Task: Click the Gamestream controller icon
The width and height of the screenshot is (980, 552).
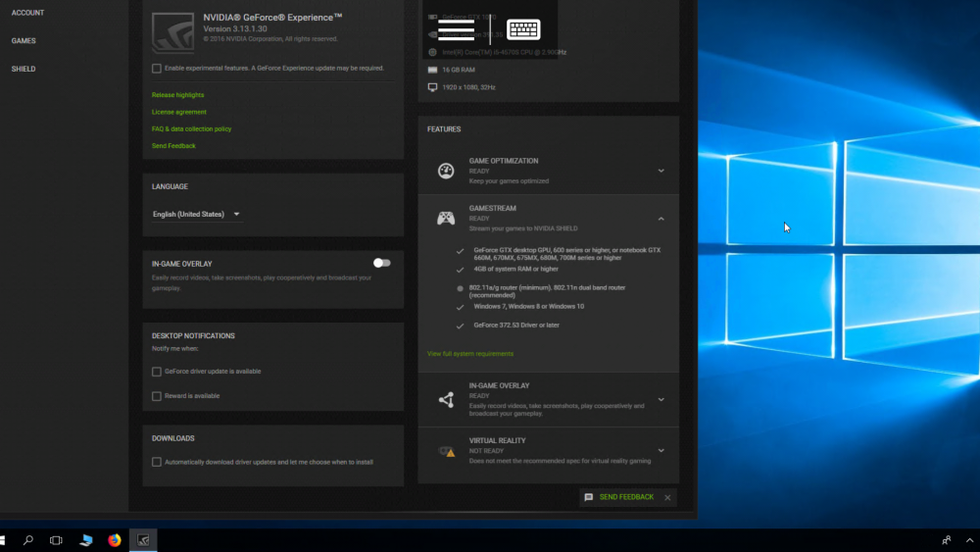Action: [x=446, y=219]
